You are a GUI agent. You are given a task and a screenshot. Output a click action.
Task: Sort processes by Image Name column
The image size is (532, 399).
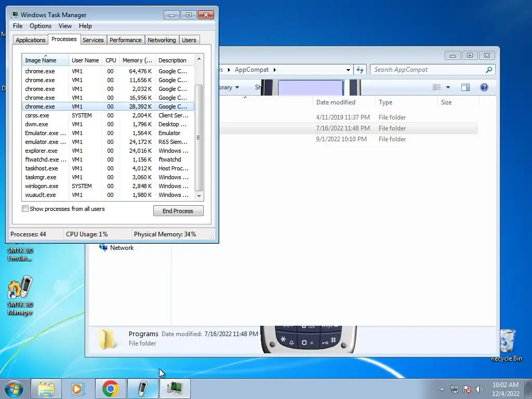click(x=46, y=60)
